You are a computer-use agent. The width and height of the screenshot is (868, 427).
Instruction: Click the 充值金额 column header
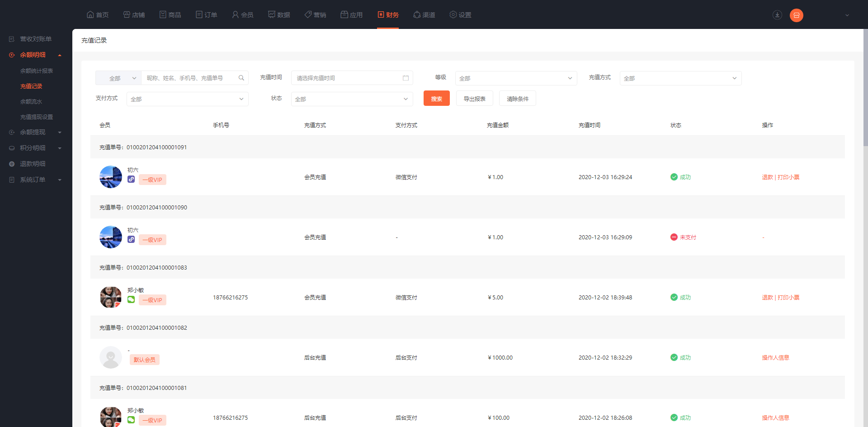(498, 125)
